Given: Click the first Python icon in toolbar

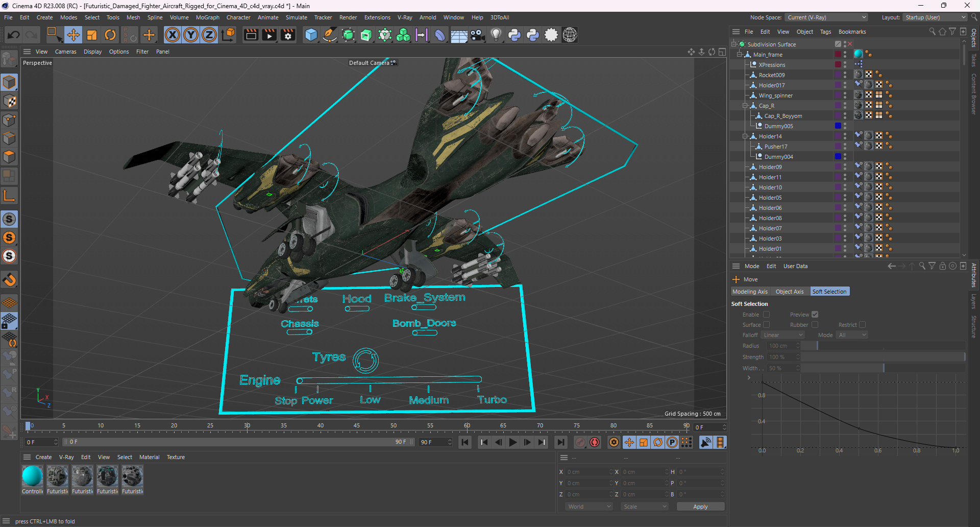Looking at the screenshot, I should 514,35.
